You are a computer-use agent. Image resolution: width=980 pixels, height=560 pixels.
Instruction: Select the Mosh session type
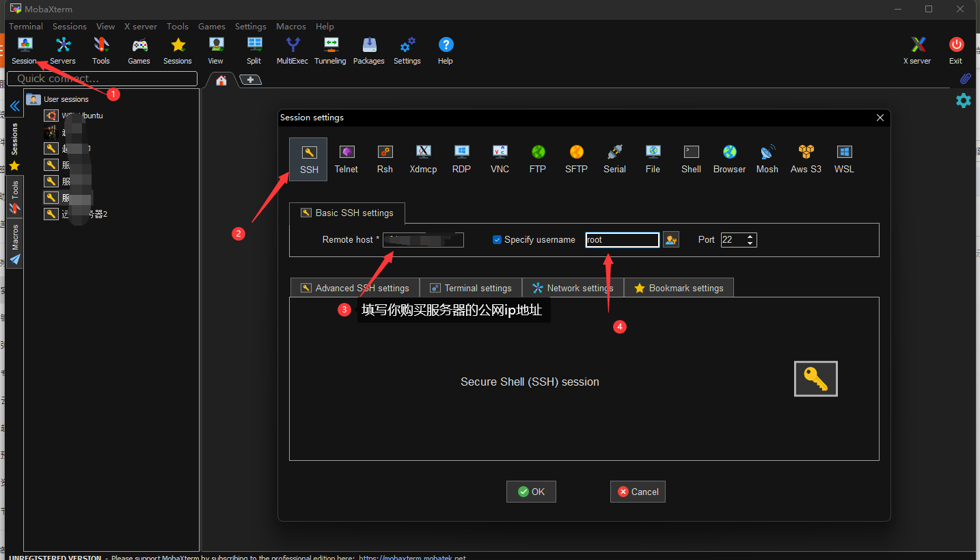[x=767, y=159]
